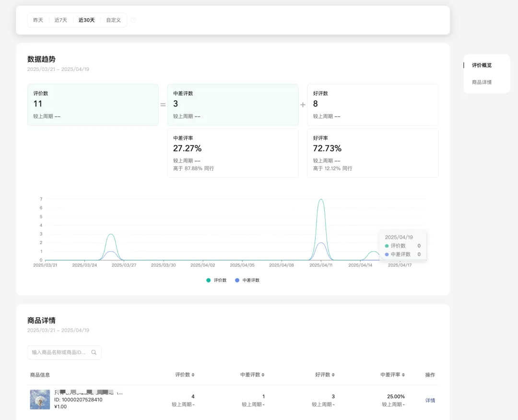Click the 27.27% 中差评率 value
Screen dimensions: 518x420
coord(188,149)
